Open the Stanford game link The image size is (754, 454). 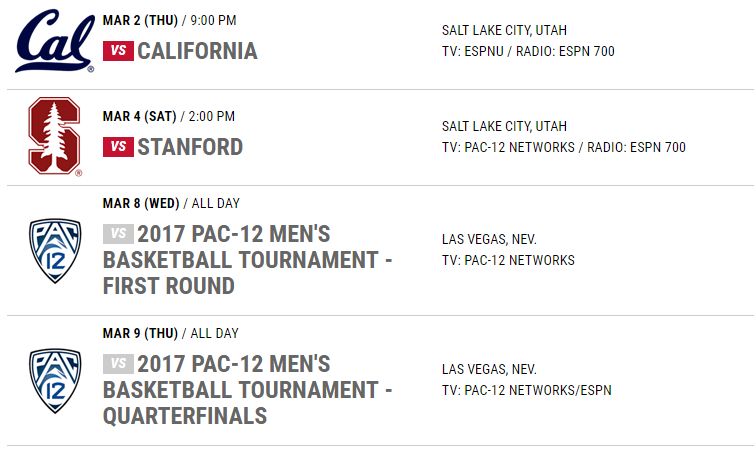pos(190,147)
